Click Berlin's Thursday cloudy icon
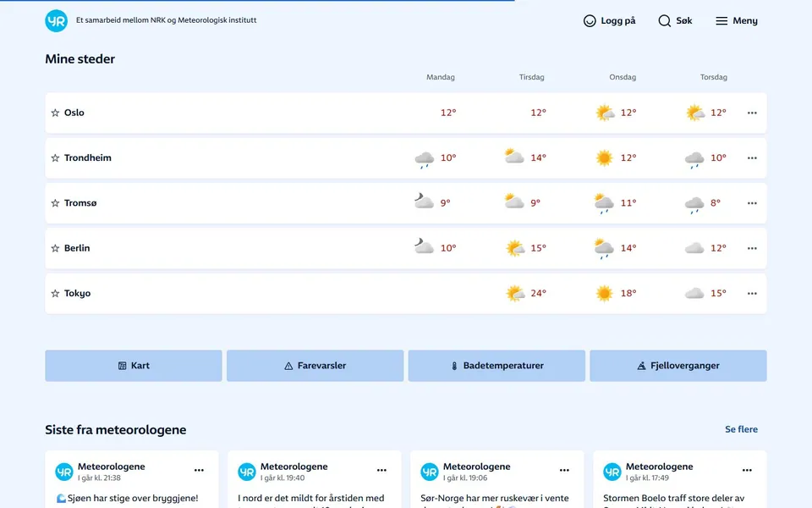 coord(694,248)
